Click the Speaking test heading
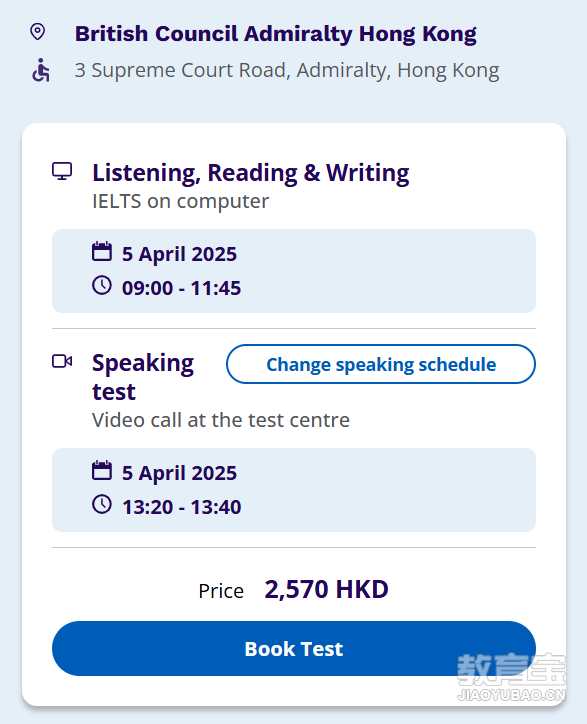Image resolution: width=587 pixels, height=724 pixels. (143, 377)
